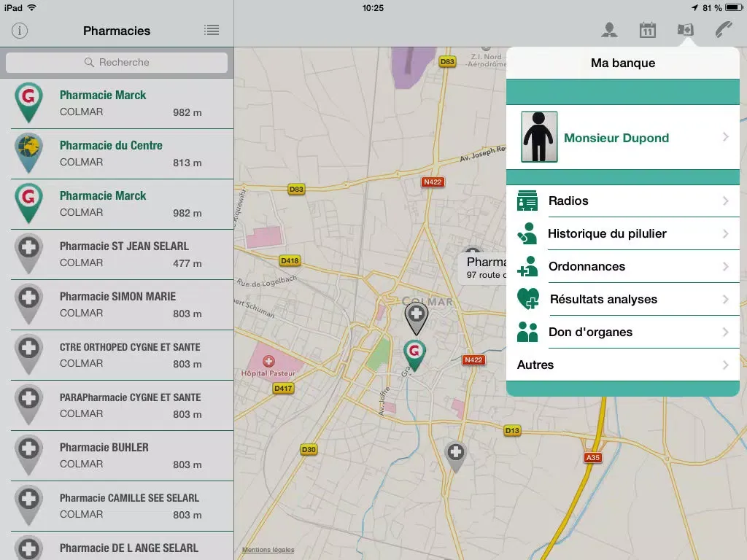Screen dimensions: 747x560
Task: Expand Historique du pilulier chevron
Action: coord(726,233)
